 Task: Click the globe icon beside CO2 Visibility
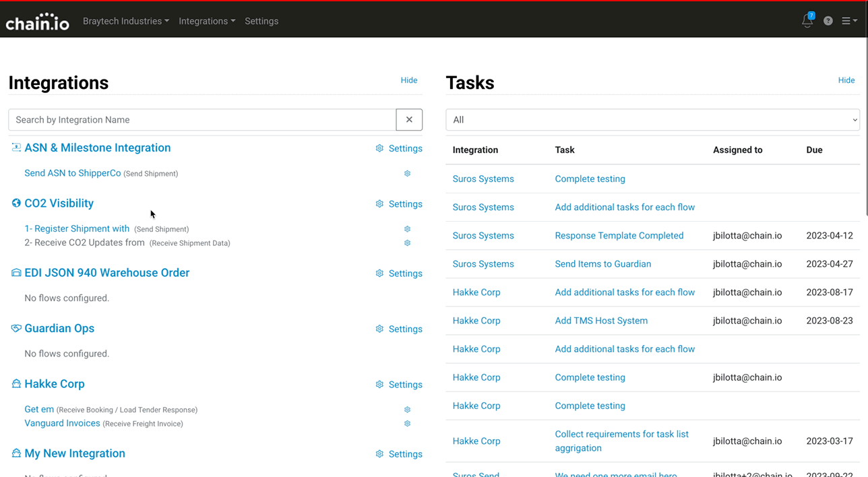click(16, 203)
